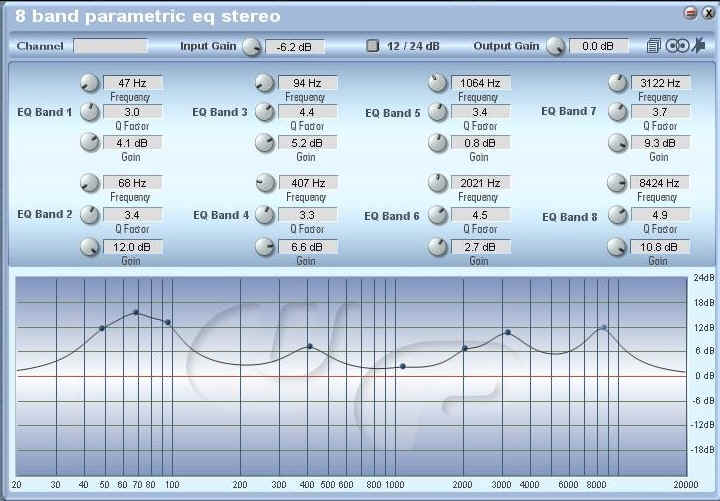Click the 68 Hz frequency field
This screenshot has height=501, width=720.
click(133, 183)
